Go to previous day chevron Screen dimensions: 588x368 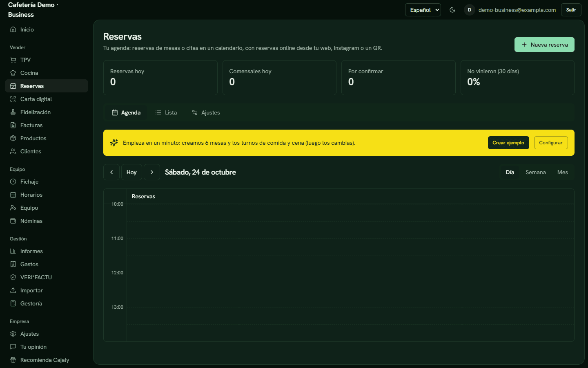click(111, 172)
